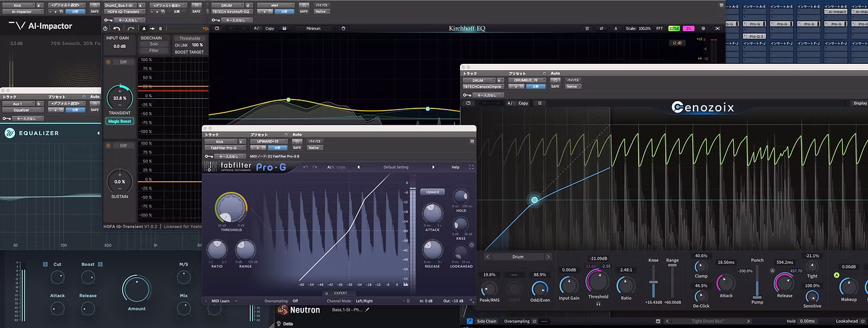This screenshot has height=328, width=868.
Task: Toggle the Sustain section power icon
Action: tap(108, 146)
